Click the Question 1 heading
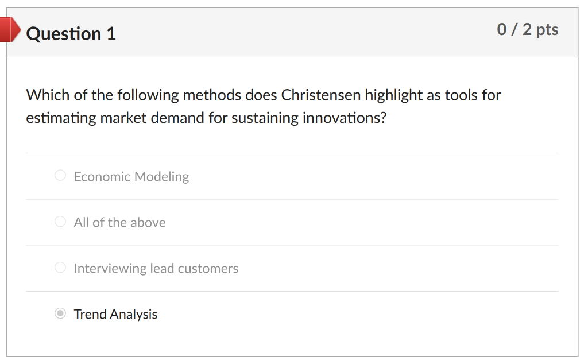Viewport: 588px width, 364px height. pyautogui.click(x=71, y=33)
